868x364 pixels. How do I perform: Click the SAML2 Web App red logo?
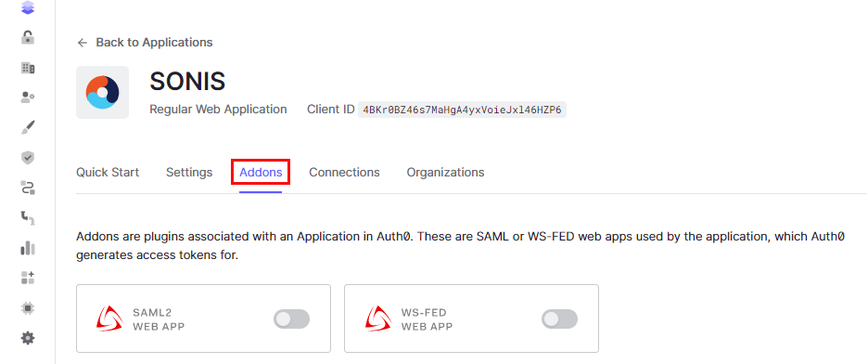109,318
